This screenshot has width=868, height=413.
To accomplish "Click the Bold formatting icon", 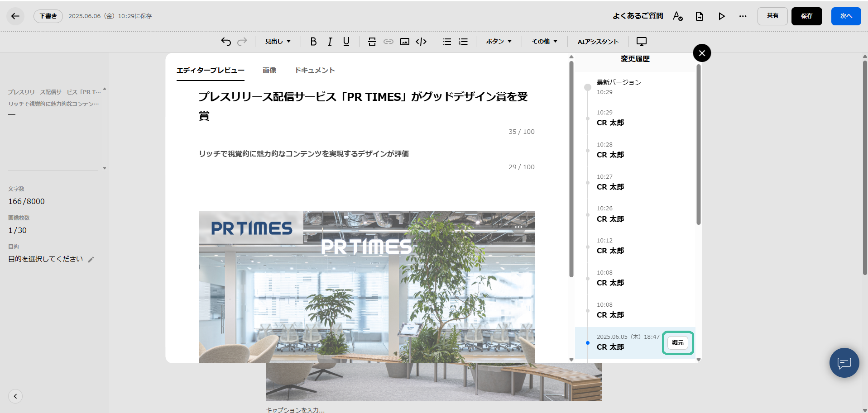I will point(313,42).
